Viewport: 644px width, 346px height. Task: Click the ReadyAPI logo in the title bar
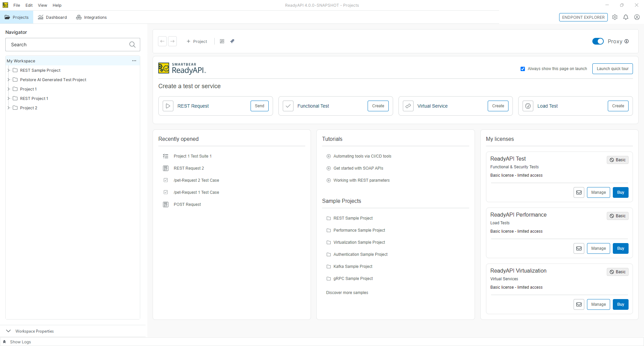(x=5, y=5)
